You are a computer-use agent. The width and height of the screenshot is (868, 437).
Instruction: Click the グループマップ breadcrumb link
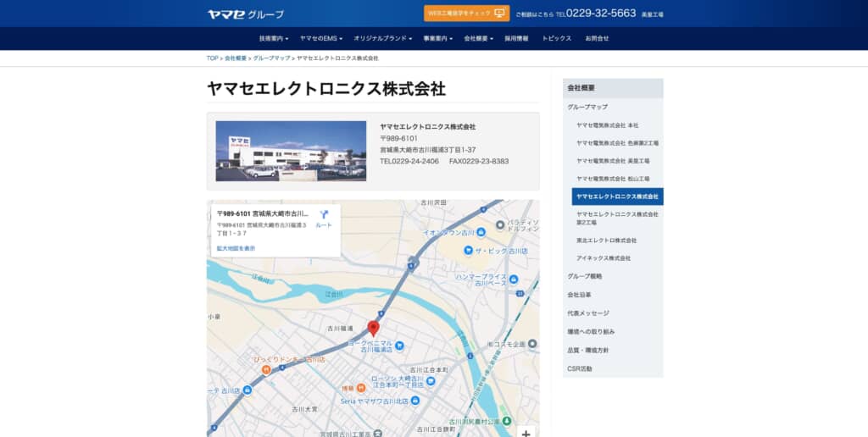click(272, 58)
